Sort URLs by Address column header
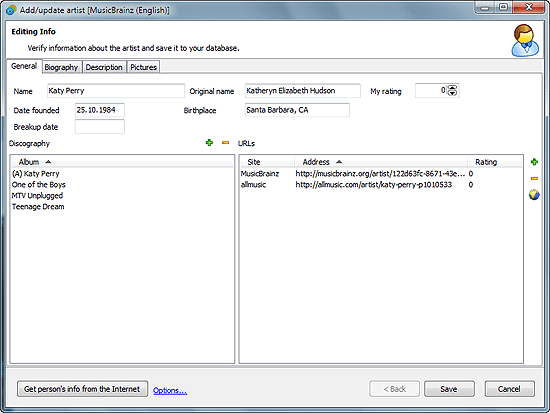The image size is (550, 413). pyautogui.click(x=381, y=162)
